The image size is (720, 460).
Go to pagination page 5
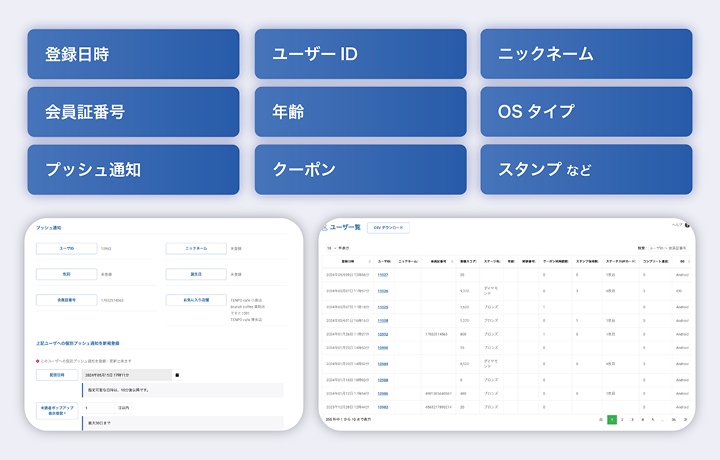point(652,420)
